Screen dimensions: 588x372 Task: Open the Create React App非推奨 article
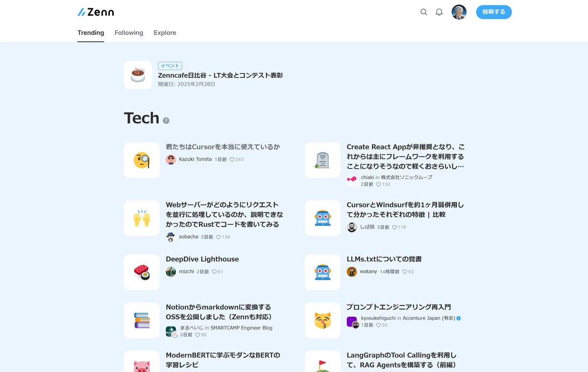406,157
